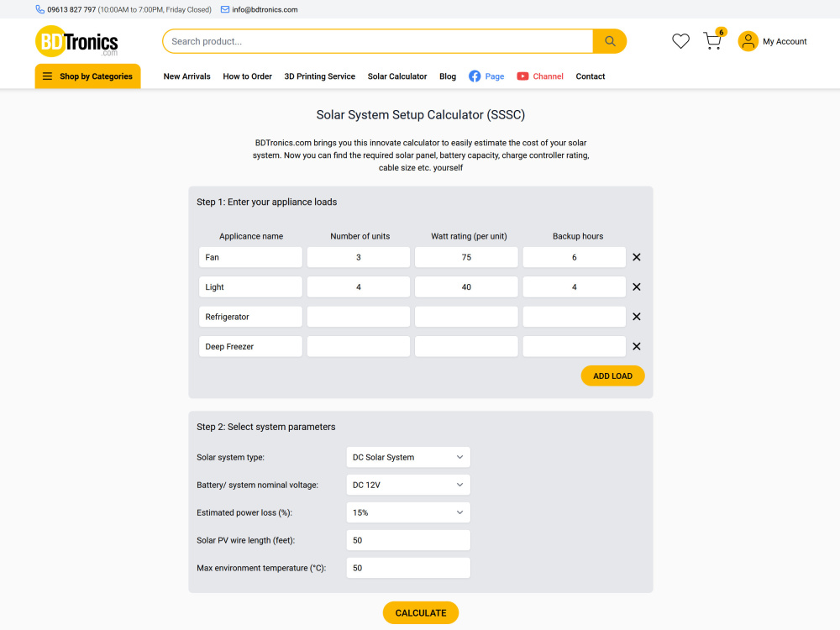The width and height of the screenshot is (840, 630).
Task: Open Shop by Categories menu
Action: click(88, 76)
